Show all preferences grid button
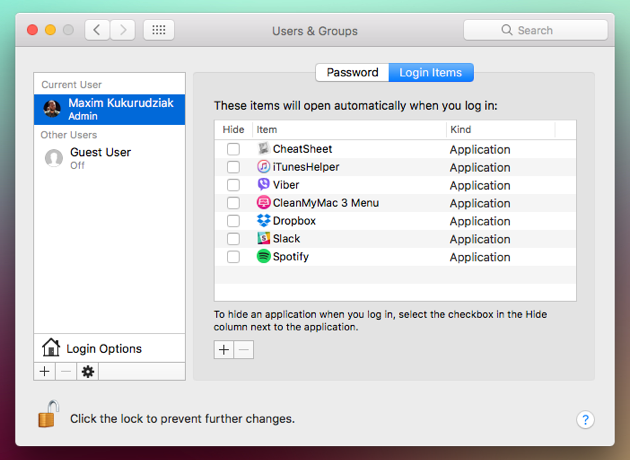This screenshot has height=460, width=630. coord(158,30)
